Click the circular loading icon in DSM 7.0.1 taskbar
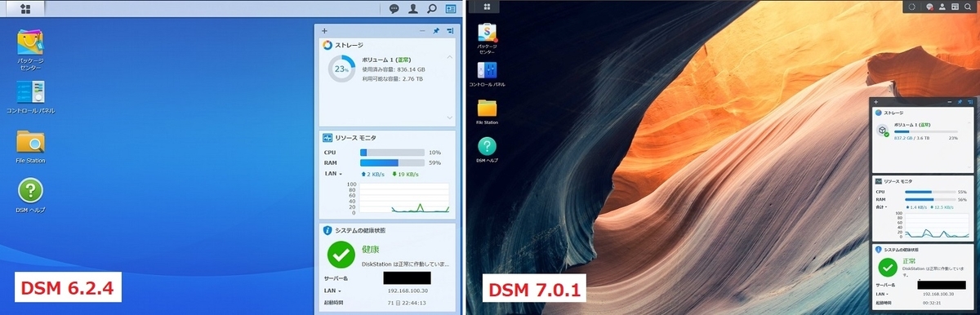 click(911, 7)
